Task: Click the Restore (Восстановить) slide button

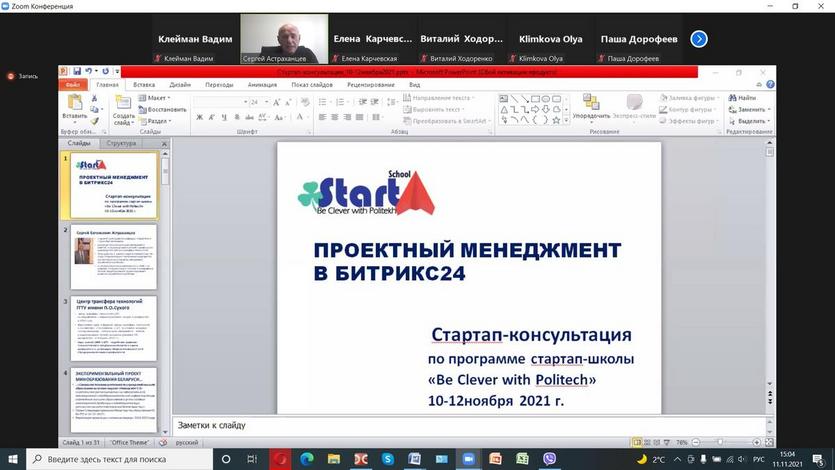Action: click(x=162, y=110)
